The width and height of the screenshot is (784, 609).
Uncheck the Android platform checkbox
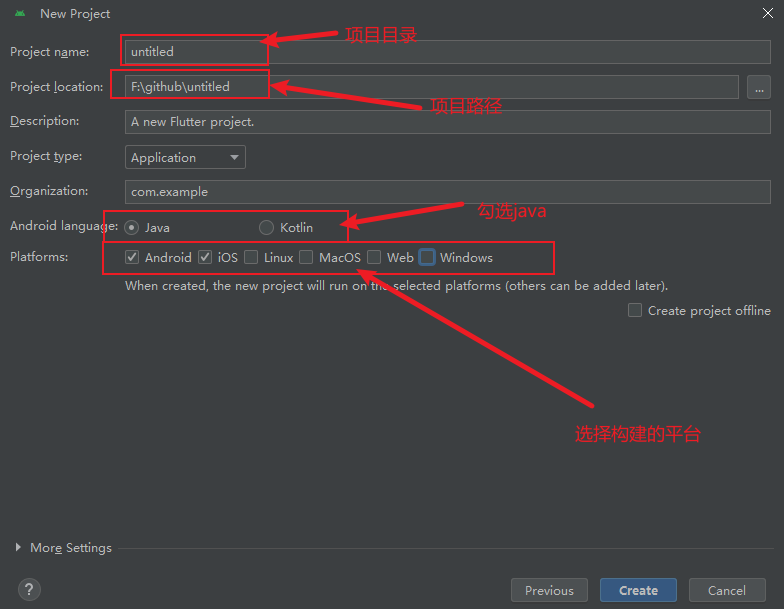pyautogui.click(x=132, y=257)
